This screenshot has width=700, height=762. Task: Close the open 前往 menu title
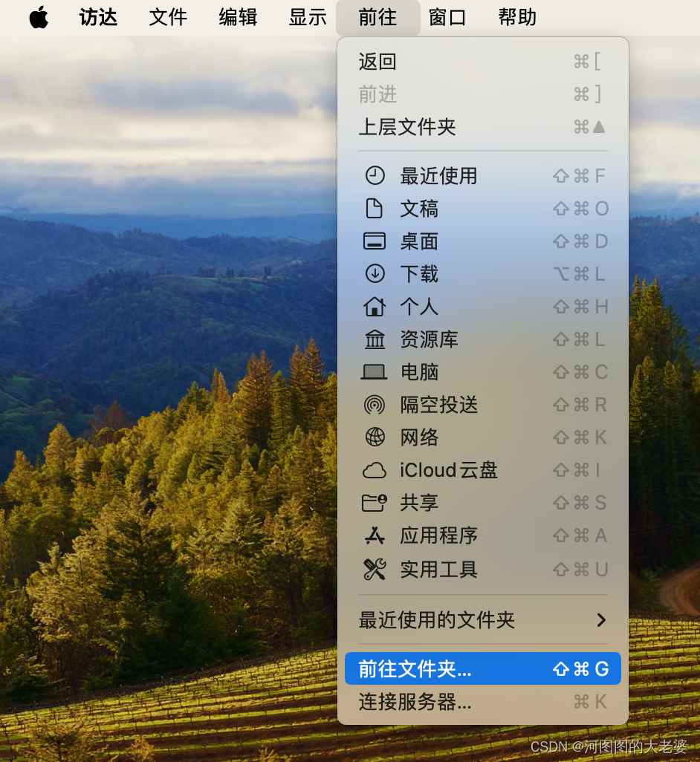pyautogui.click(x=377, y=18)
